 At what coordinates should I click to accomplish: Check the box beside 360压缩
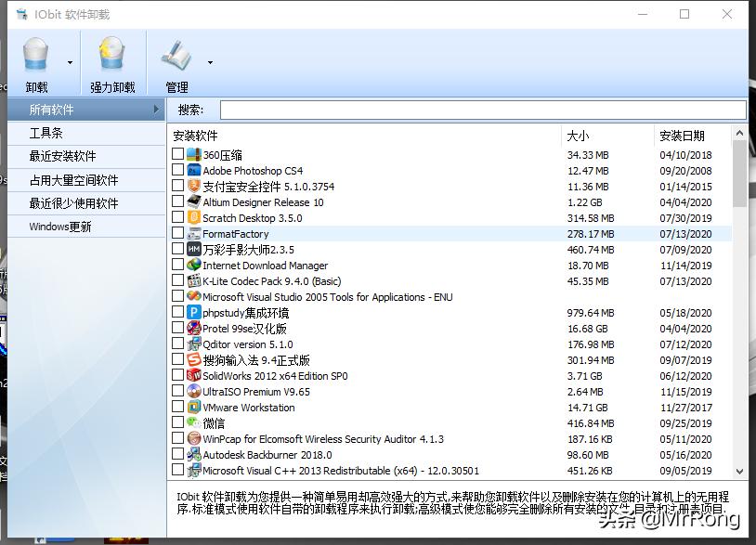tap(178, 155)
